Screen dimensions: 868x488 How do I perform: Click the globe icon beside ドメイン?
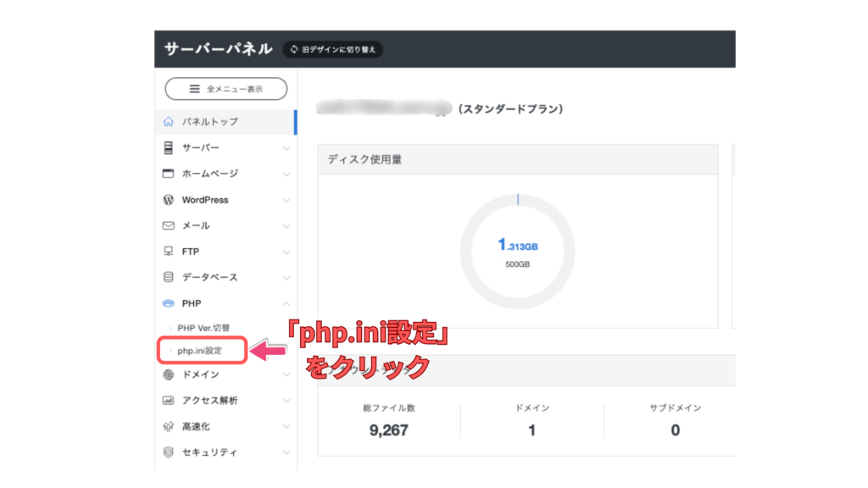pyautogui.click(x=168, y=374)
